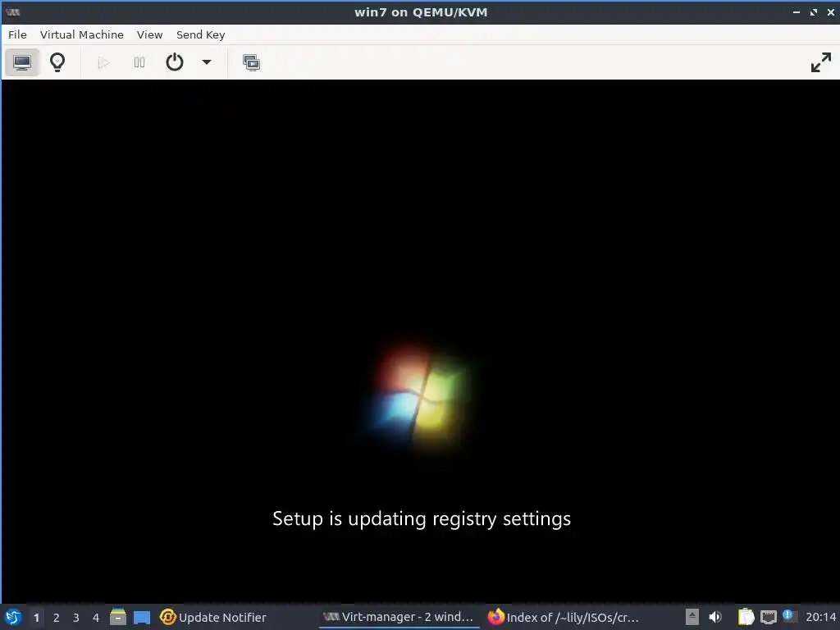The image size is (840, 630).
Task: Expand the shutdown options dropdown arrow
Action: (x=206, y=62)
